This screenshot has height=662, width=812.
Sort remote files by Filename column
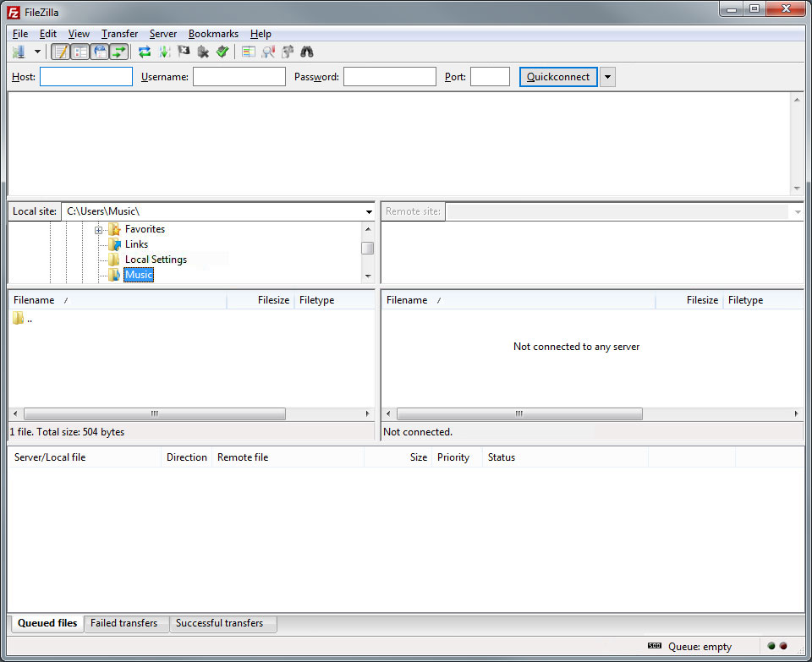click(x=518, y=300)
